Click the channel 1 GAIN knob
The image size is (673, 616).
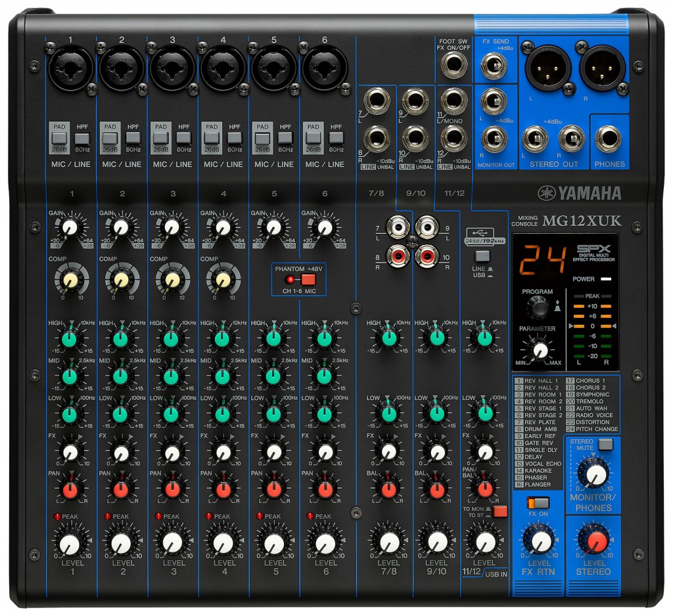click(x=70, y=228)
